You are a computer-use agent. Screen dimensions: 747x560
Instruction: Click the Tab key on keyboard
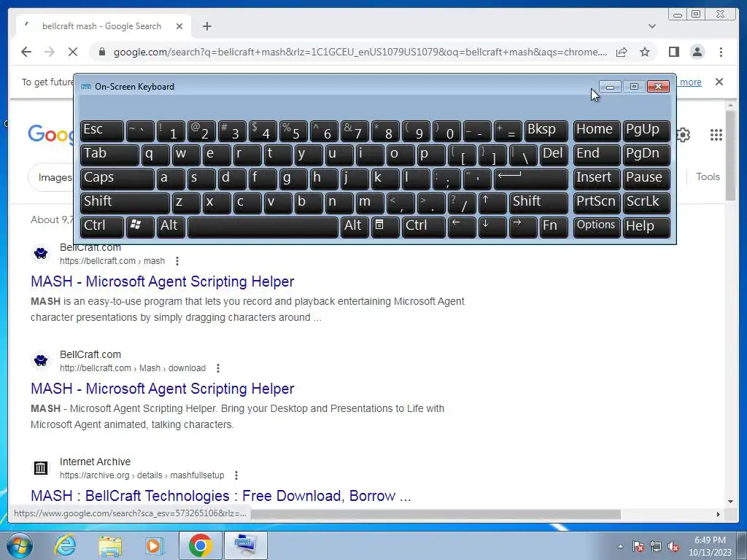[x=109, y=155]
